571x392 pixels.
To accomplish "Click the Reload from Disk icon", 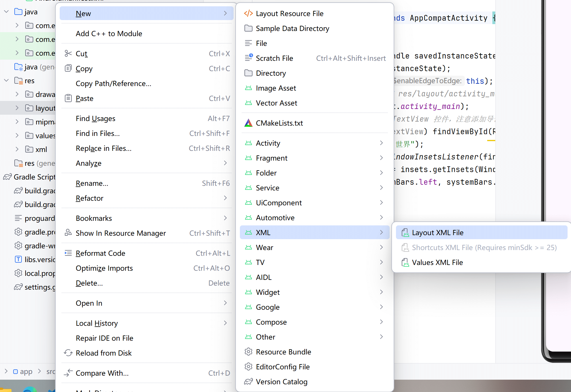I will (68, 353).
